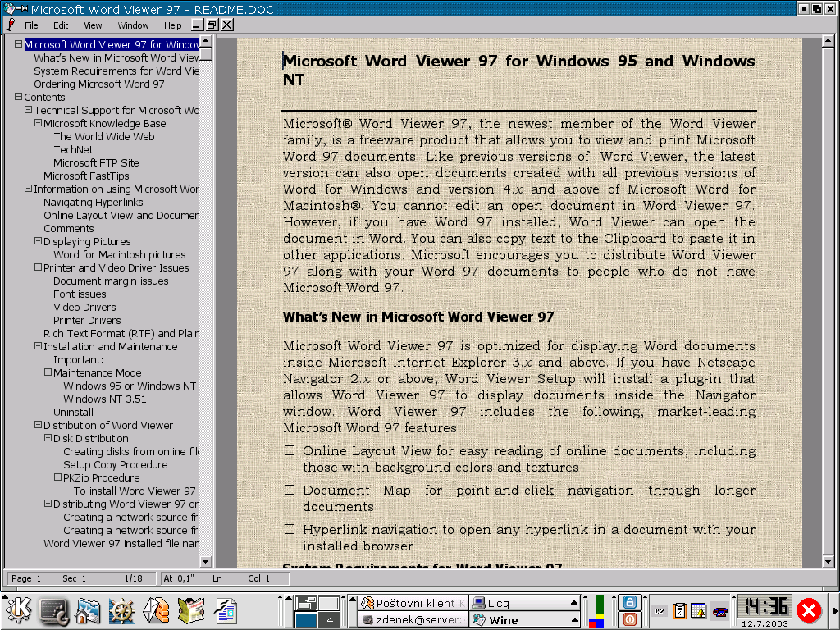Screen dimensions: 840x630
Task: Click the Word Viewer document icon in the menu bar
Action: coord(11,25)
